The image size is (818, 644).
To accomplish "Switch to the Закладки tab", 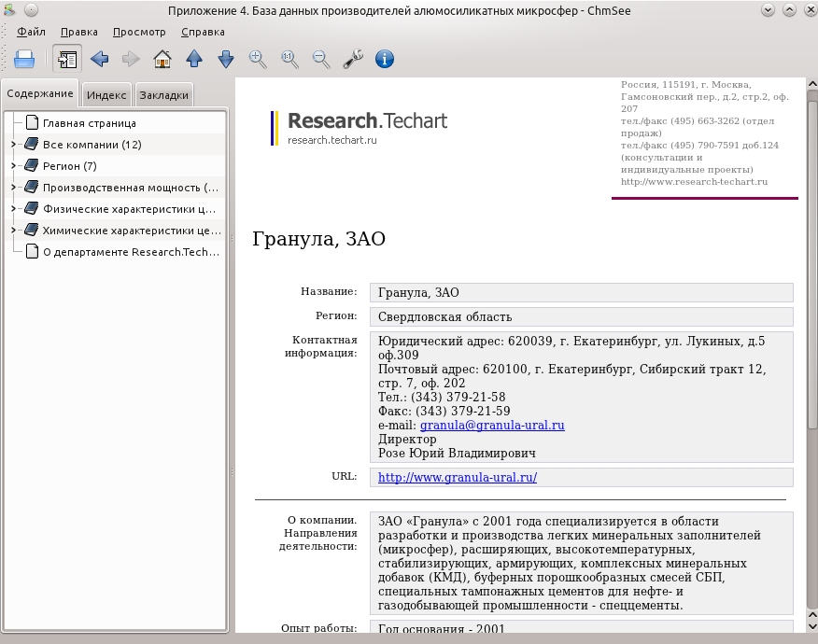I will click(163, 95).
